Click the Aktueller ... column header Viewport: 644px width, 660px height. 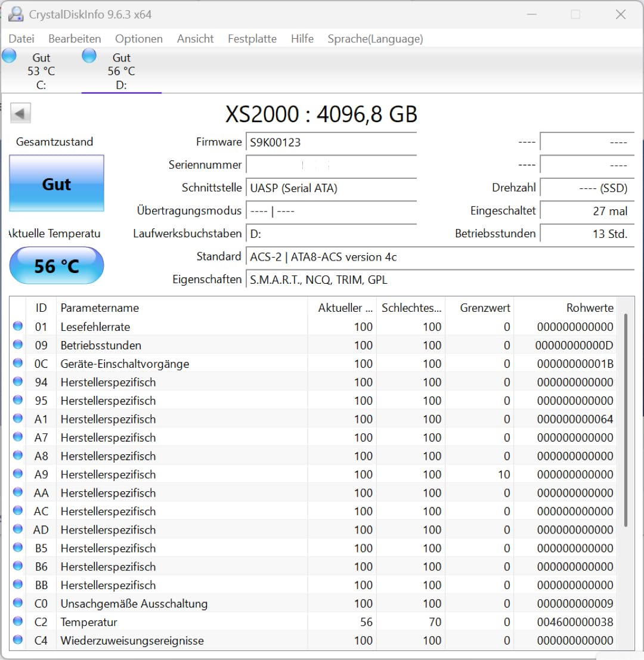pyautogui.click(x=342, y=308)
